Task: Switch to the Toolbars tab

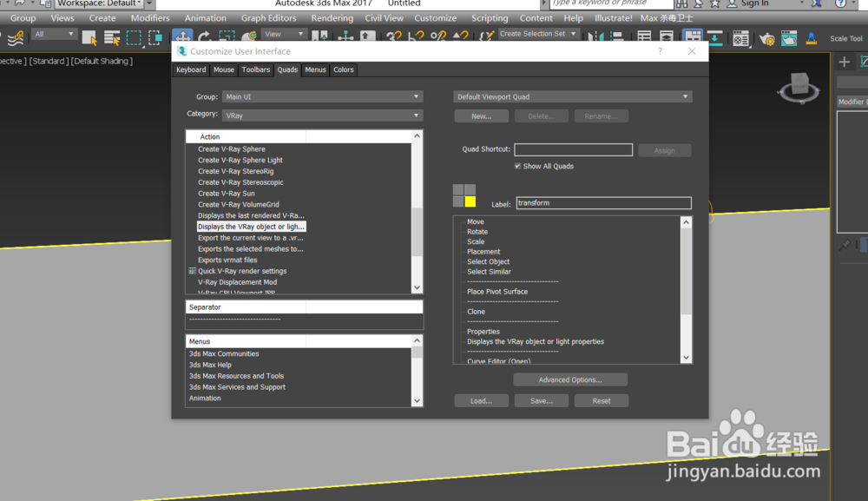Action: tap(256, 69)
